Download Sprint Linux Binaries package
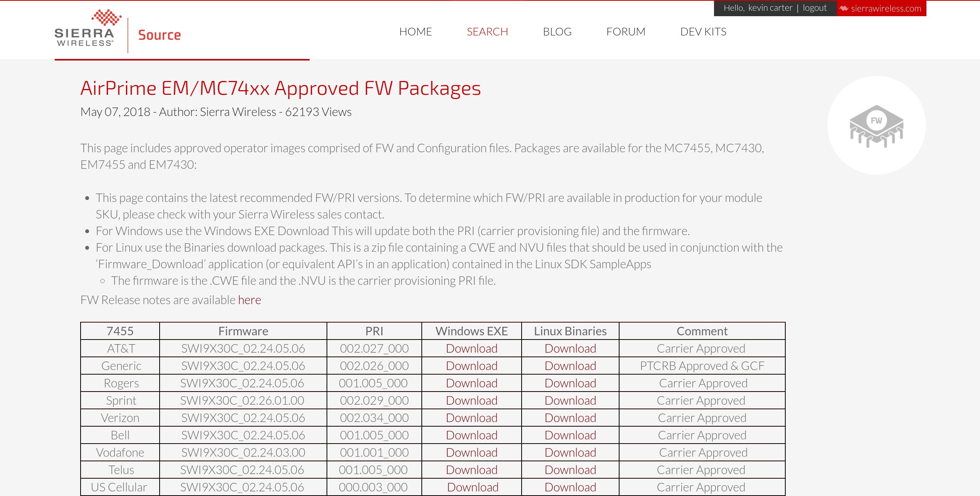Image resolution: width=980 pixels, height=496 pixels. click(570, 400)
